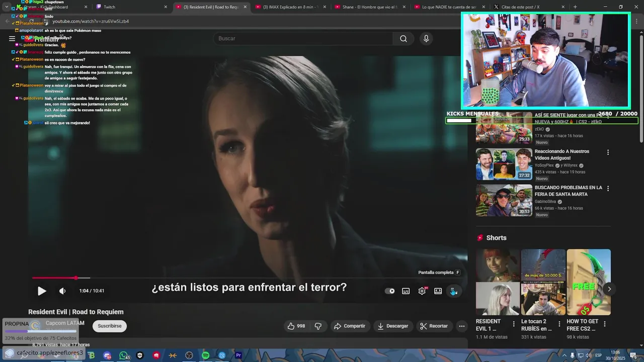This screenshot has height=362, width=644.
Task: Click the video progress bar scrubber
Action: point(76,278)
